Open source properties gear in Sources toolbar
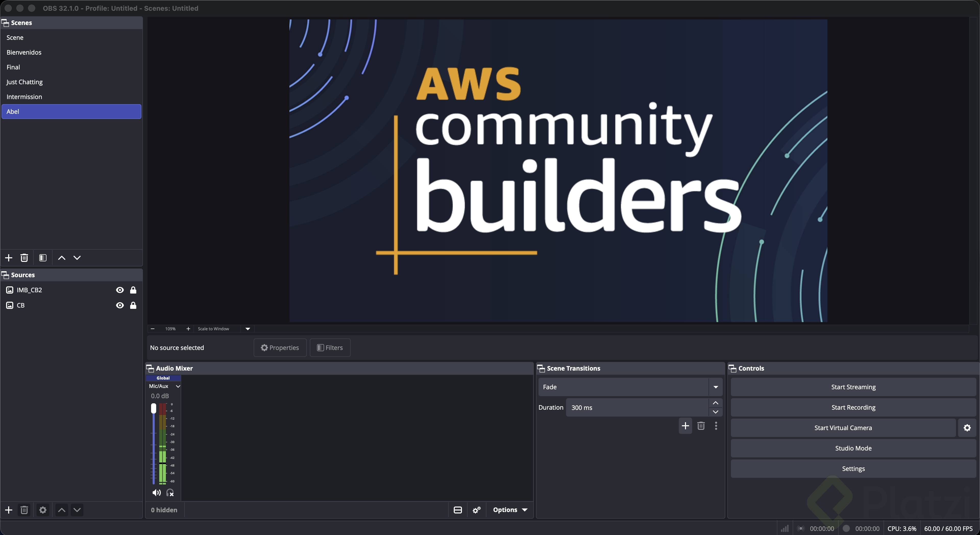Viewport: 980px width, 535px height. pyautogui.click(x=43, y=510)
